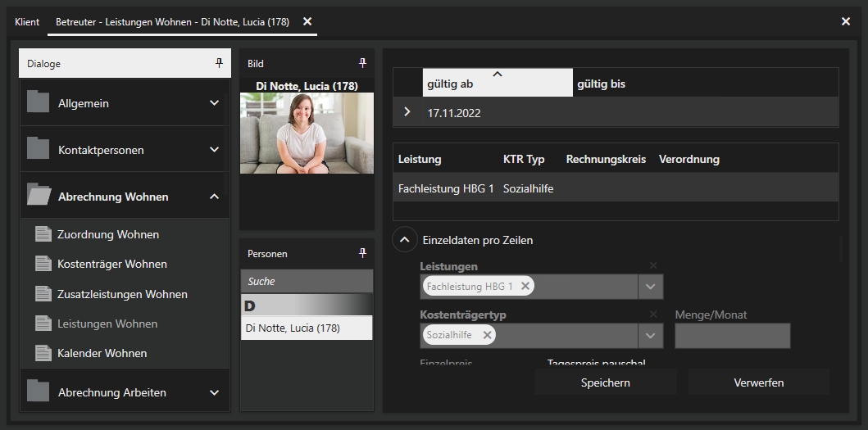Close the Betreuer Leistungen Wohnen tab
The height and width of the screenshot is (430, 868).
(307, 21)
